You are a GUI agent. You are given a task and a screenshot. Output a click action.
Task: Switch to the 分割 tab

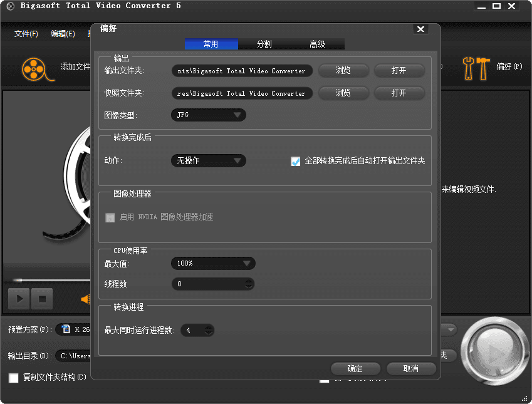264,44
